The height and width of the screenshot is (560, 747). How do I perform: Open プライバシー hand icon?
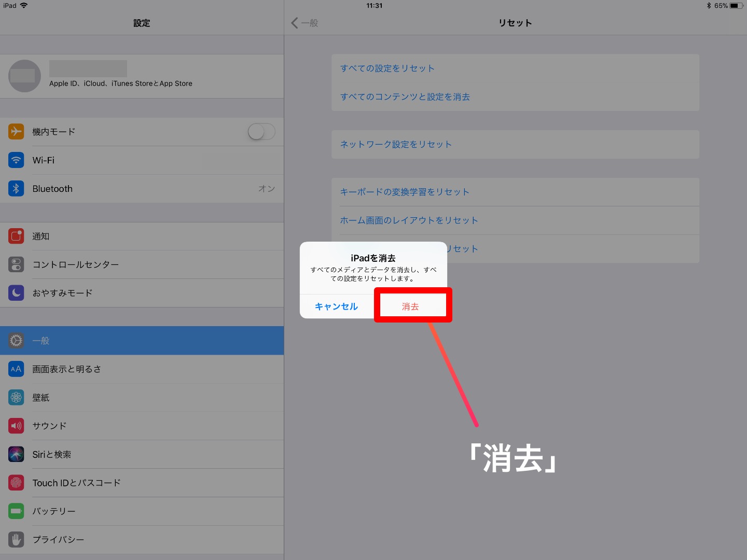pyautogui.click(x=16, y=540)
